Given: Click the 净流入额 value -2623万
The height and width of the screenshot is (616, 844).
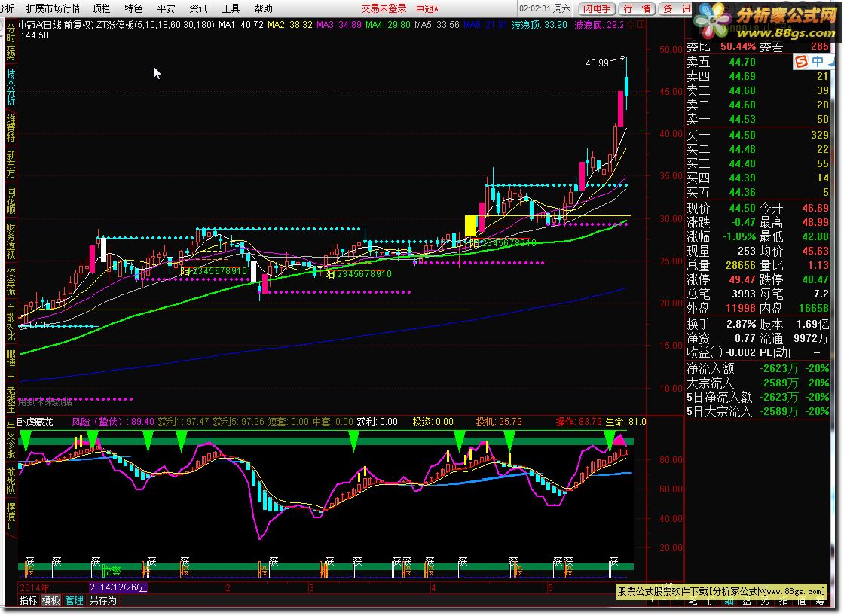Looking at the screenshot, I should point(779,368).
